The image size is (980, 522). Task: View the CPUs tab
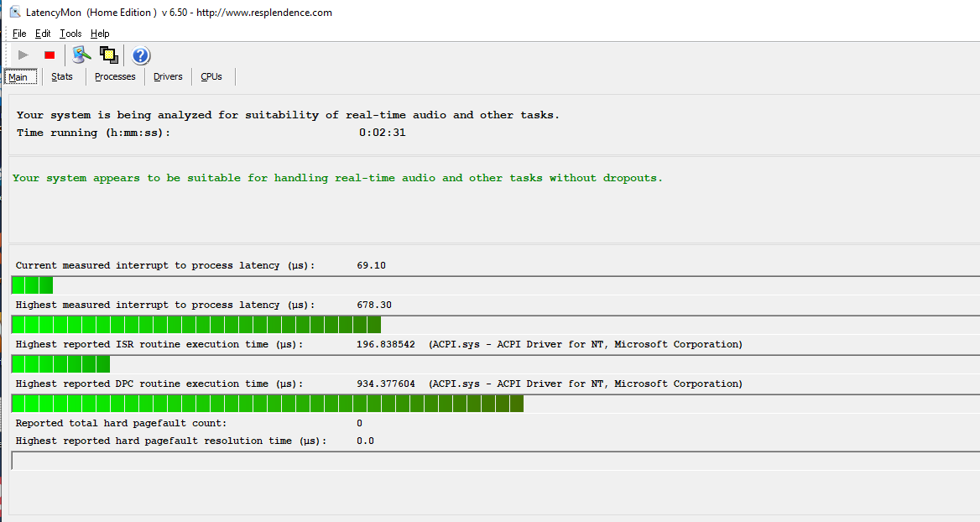click(211, 76)
